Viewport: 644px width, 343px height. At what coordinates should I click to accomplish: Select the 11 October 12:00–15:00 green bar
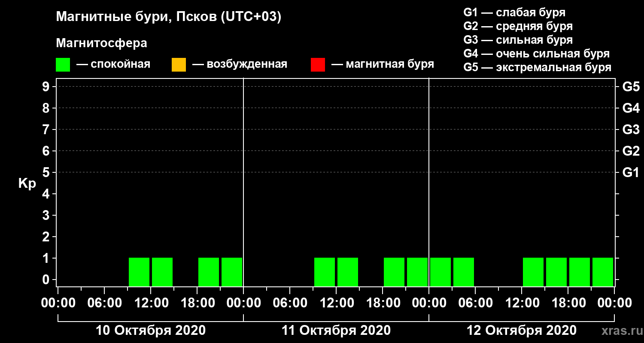coord(348,272)
